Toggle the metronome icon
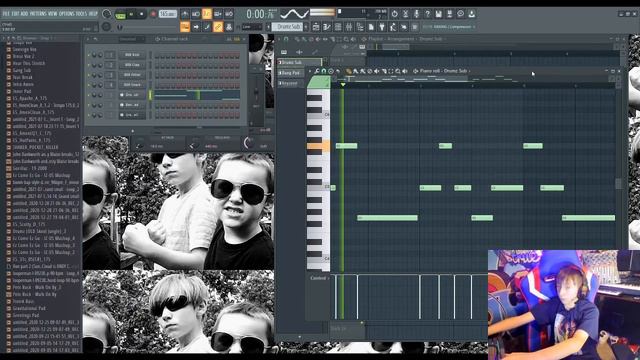The width and height of the screenshot is (640, 360). (x=185, y=13)
